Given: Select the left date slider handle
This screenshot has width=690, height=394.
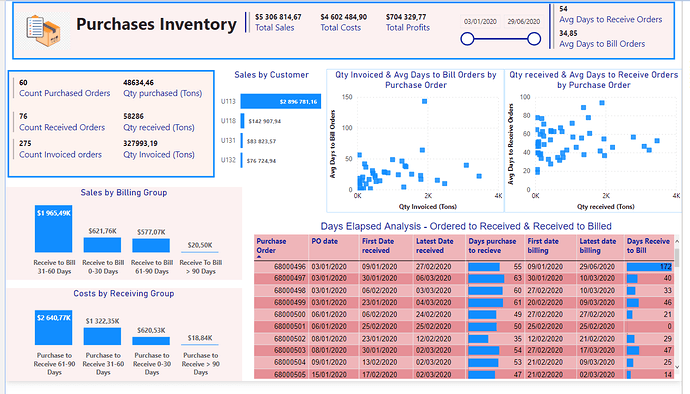Looking at the screenshot, I should coord(467,39).
